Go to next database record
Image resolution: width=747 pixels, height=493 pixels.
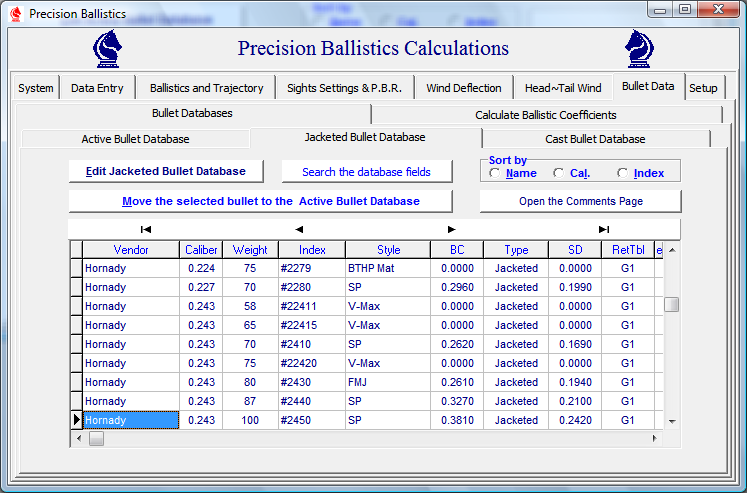[x=451, y=229]
